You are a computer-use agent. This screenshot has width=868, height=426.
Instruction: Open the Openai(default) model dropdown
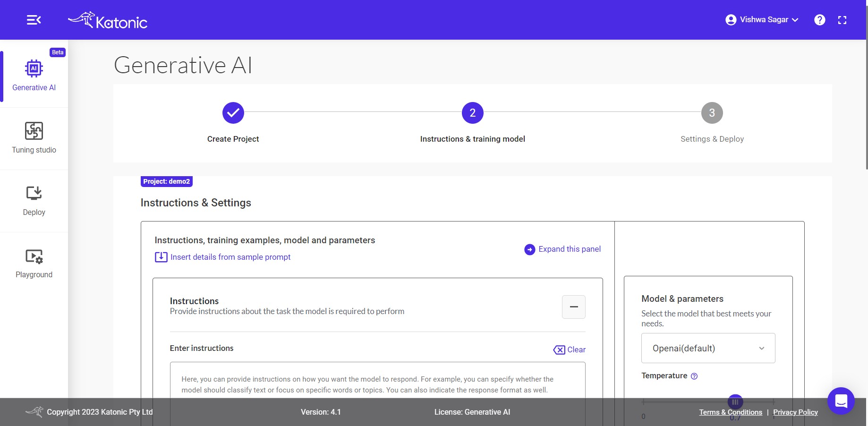point(708,348)
